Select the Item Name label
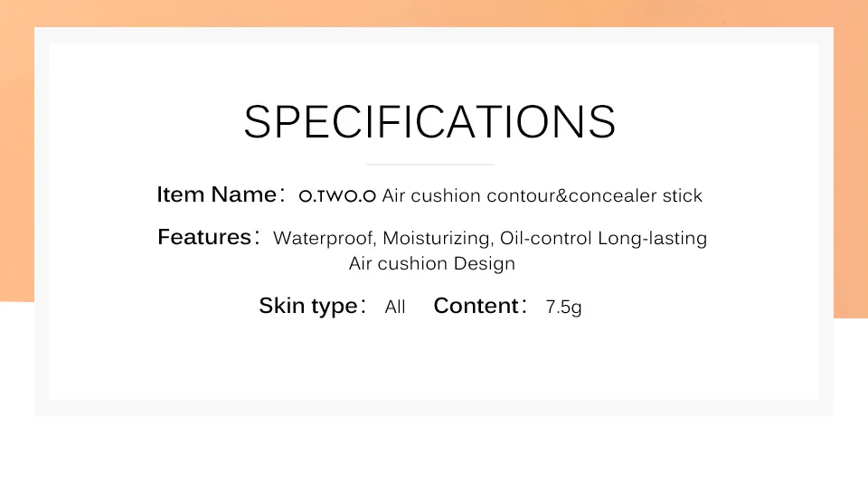The image size is (868, 483). point(217,194)
